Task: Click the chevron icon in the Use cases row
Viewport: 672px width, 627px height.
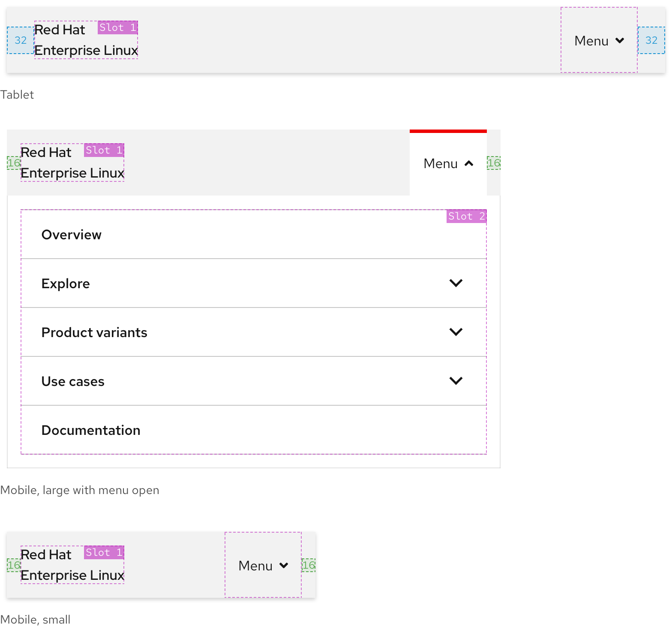Action: pyautogui.click(x=456, y=381)
